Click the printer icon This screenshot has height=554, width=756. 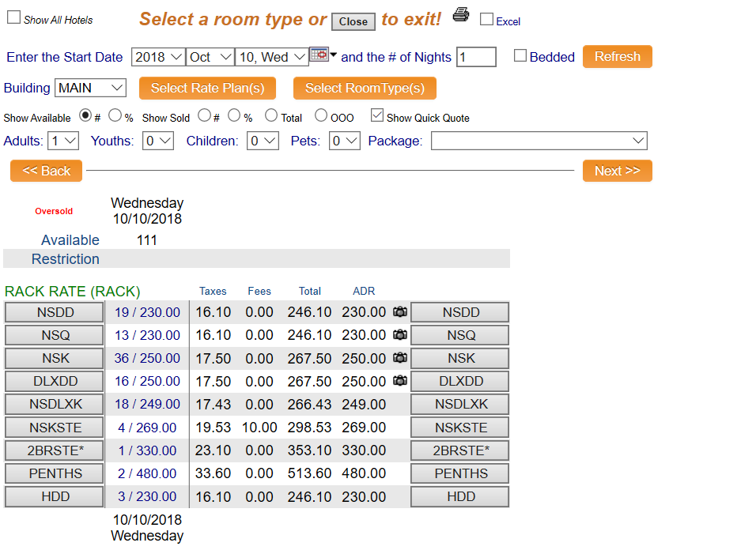point(460,14)
